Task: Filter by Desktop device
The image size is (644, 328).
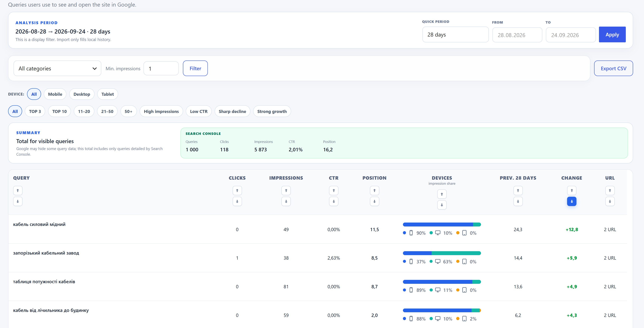Action: pos(82,94)
